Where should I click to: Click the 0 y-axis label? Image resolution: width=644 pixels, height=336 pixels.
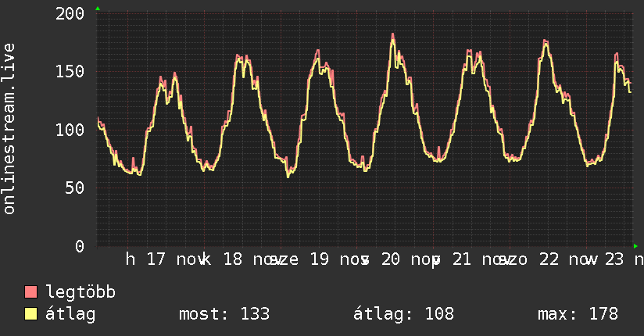(80, 246)
